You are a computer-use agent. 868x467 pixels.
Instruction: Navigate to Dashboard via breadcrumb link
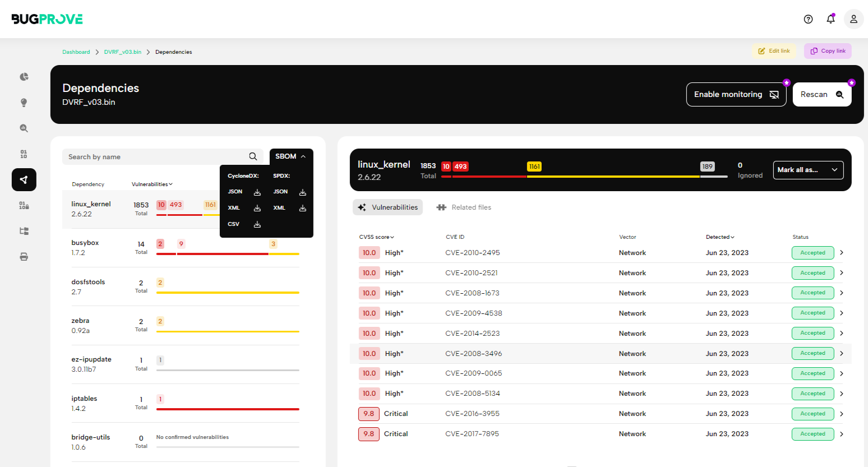tap(76, 51)
